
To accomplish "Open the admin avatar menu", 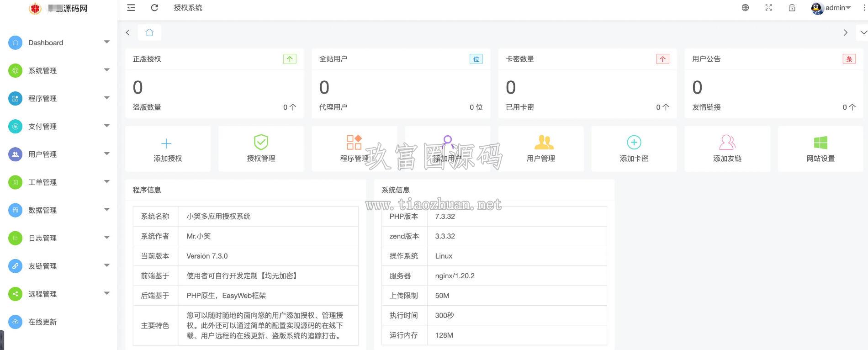I will coord(831,8).
